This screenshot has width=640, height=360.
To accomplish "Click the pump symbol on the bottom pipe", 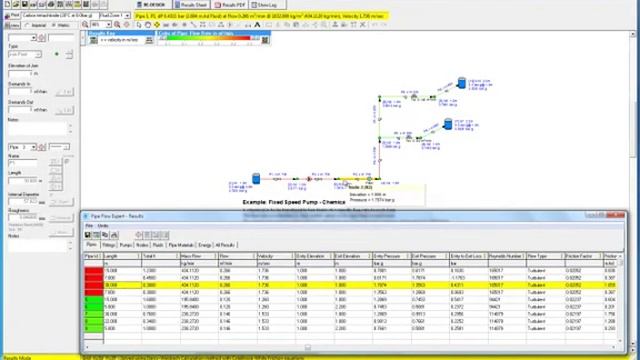I will [309, 179].
